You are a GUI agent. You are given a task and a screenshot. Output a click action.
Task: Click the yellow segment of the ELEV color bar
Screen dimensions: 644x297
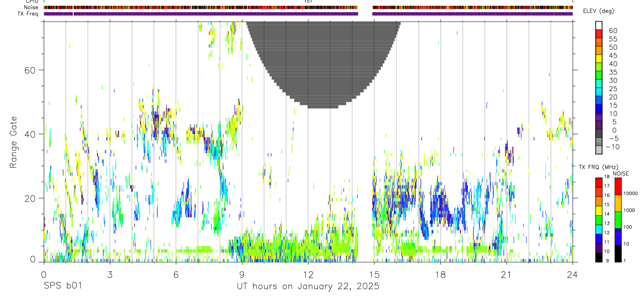(x=599, y=59)
